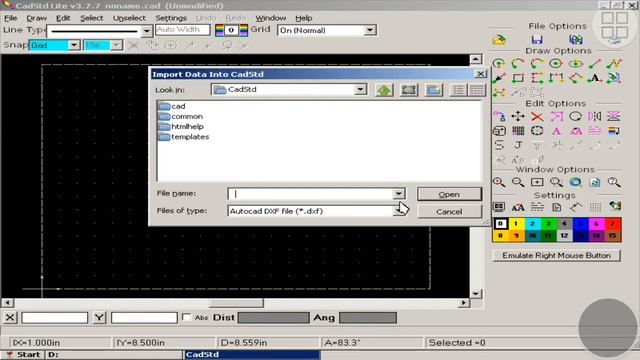The width and height of the screenshot is (640, 360).
Task: Switch dialog to list view
Action: (458, 90)
